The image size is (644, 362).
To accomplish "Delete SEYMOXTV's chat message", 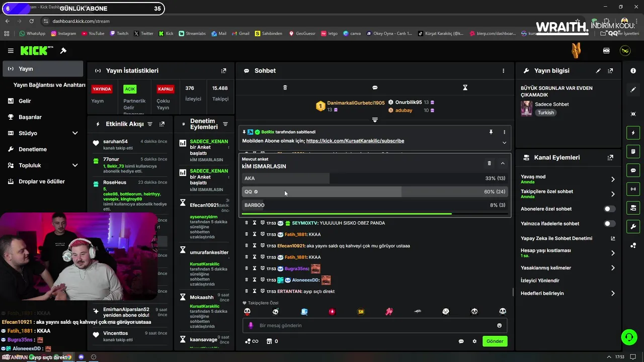I will pos(247,223).
